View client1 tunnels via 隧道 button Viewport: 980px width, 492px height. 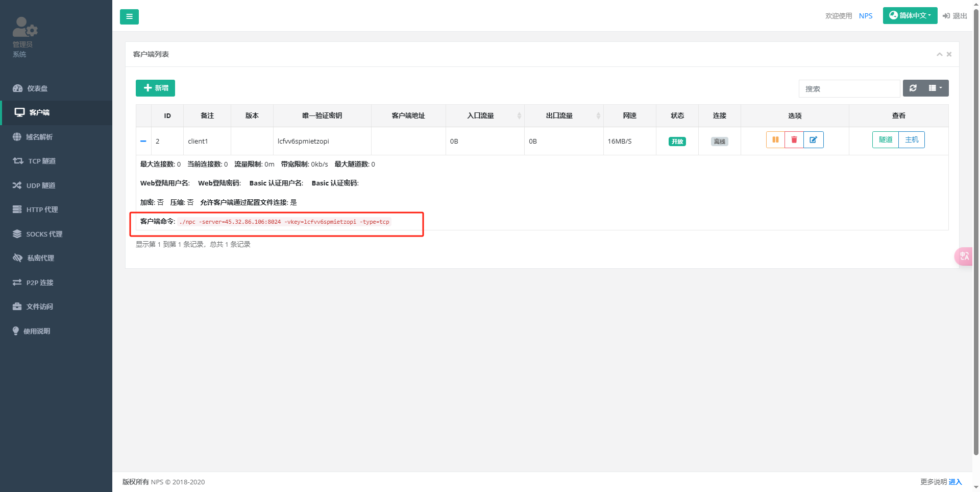tap(885, 140)
